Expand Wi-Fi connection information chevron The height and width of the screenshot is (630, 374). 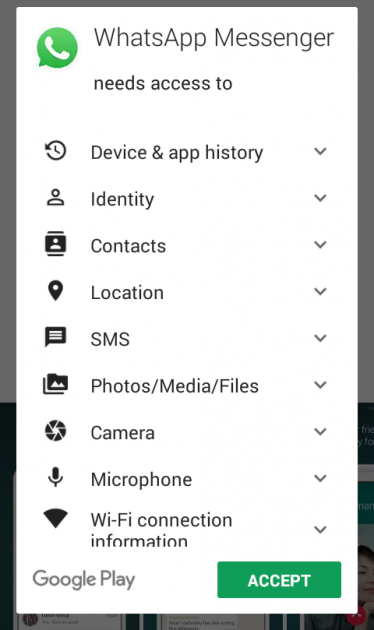[320, 530]
